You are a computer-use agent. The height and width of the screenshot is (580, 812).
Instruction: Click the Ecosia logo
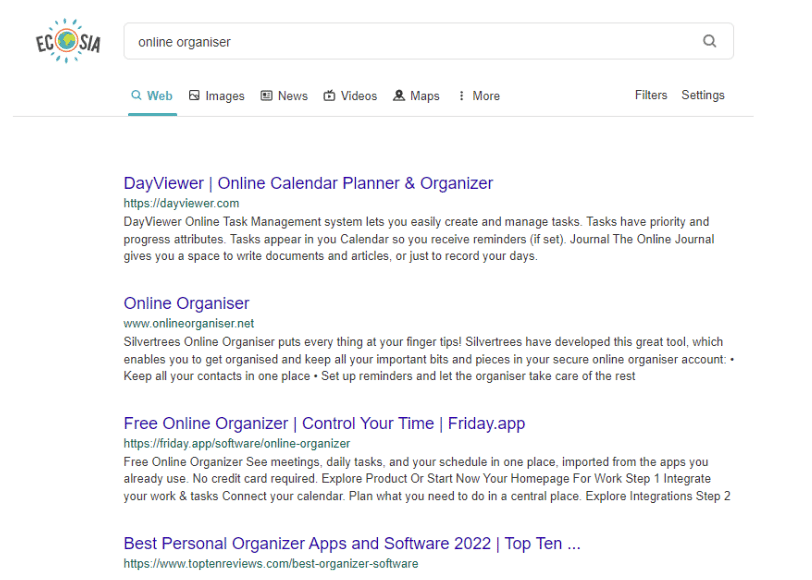point(68,41)
